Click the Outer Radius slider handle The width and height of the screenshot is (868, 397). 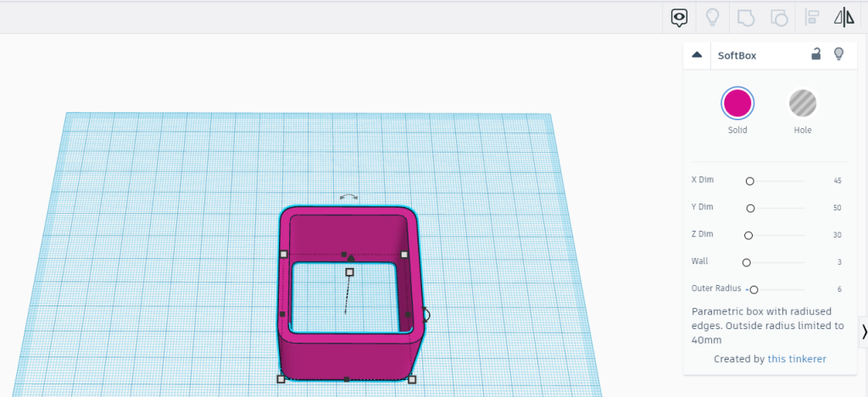coord(754,289)
